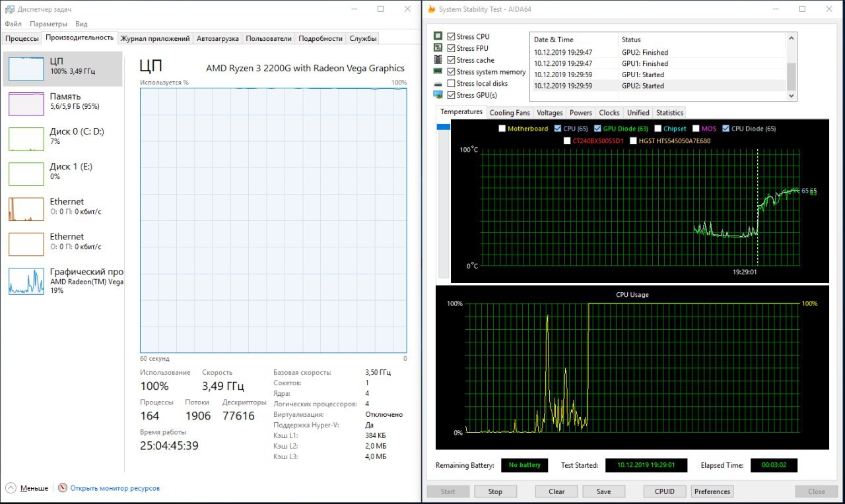The height and width of the screenshot is (504, 845).
Task: Click the resource monitor gauge icon
Action: pyautogui.click(x=63, y=488)
